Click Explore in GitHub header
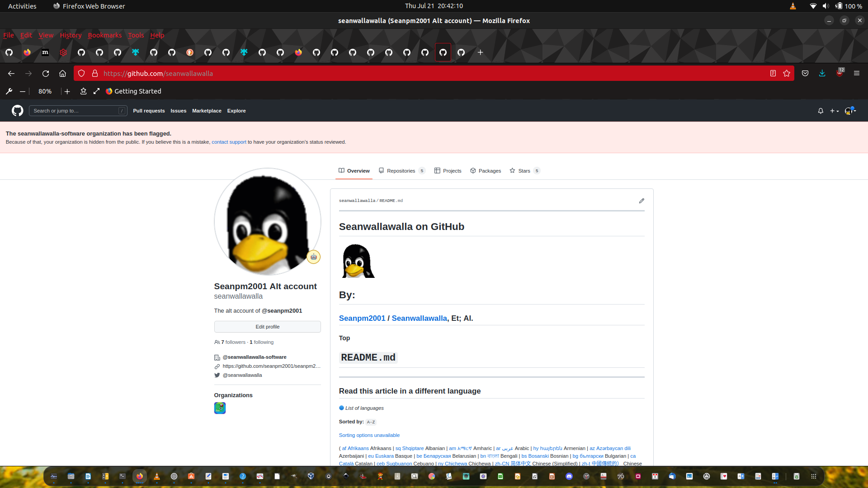This screenshot has width=868, height=488. pos(236,111)
